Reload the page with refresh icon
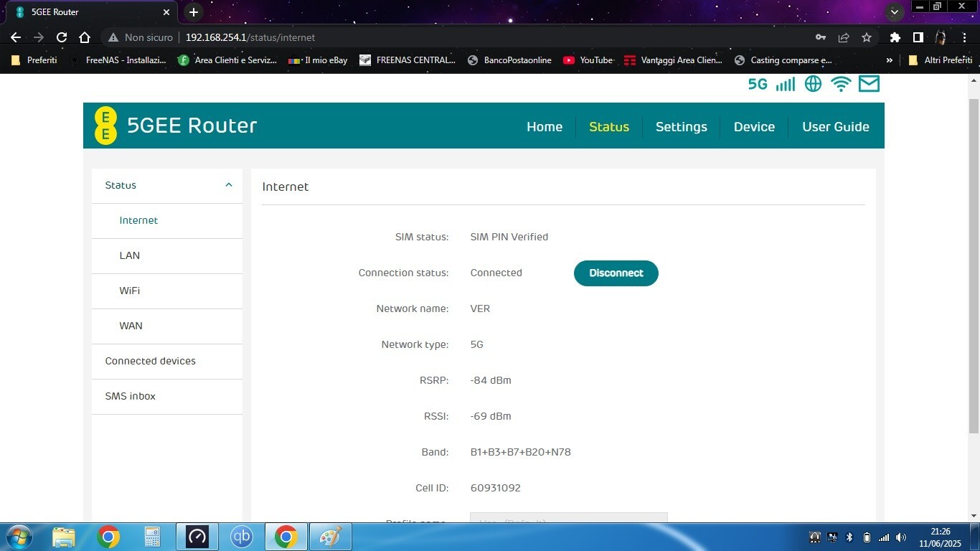Viewport: 980px width, 551px height. [62, 37]
